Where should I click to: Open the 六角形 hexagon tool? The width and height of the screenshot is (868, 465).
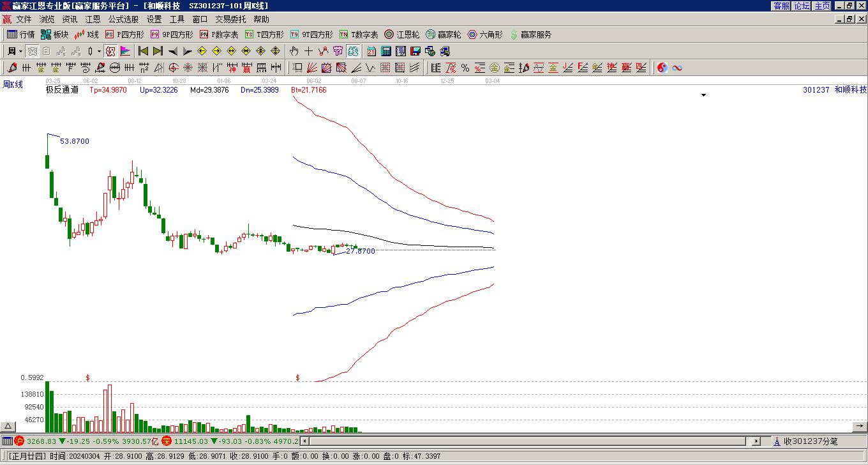485,34
